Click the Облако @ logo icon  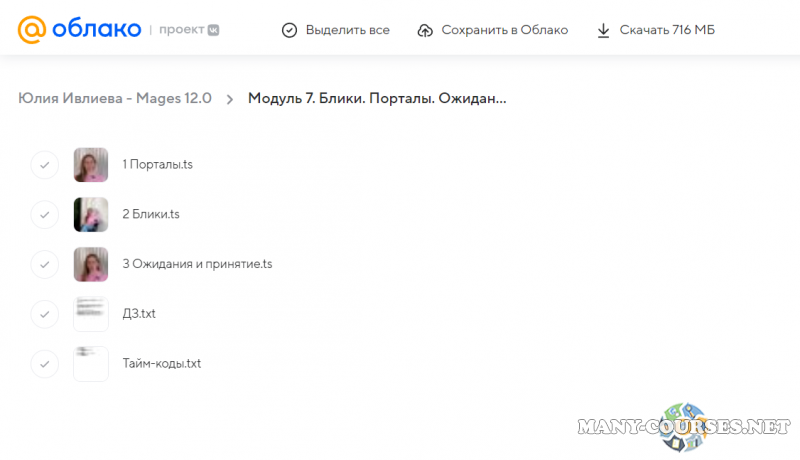tap(32, 30)
